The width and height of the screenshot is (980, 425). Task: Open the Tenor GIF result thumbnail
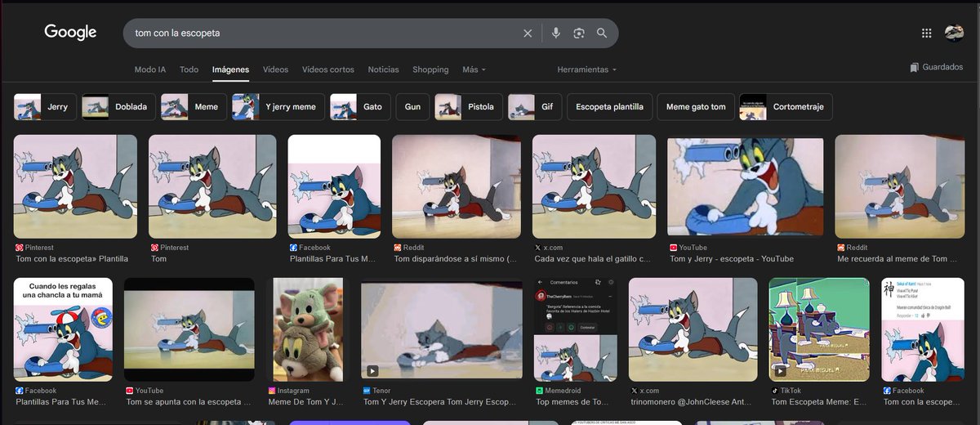click(x=442, y=329)
